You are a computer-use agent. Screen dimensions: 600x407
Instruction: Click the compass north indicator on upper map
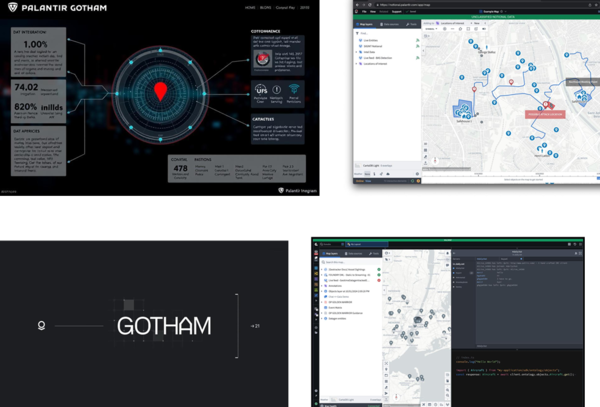[434, 161]
